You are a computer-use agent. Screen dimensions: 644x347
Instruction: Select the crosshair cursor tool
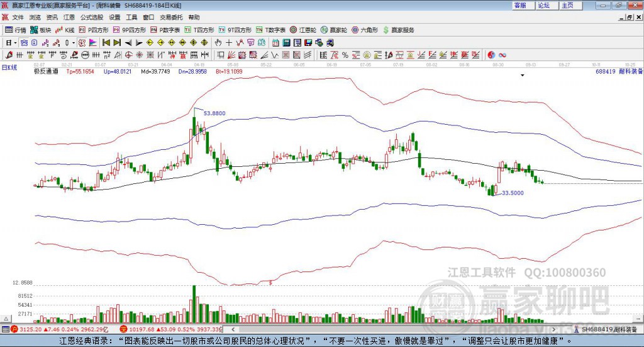229,43
